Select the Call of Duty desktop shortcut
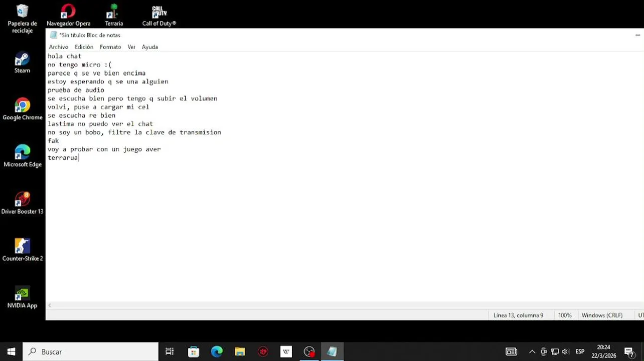Screen dimensions: 644x361 (x=159, y=16)
